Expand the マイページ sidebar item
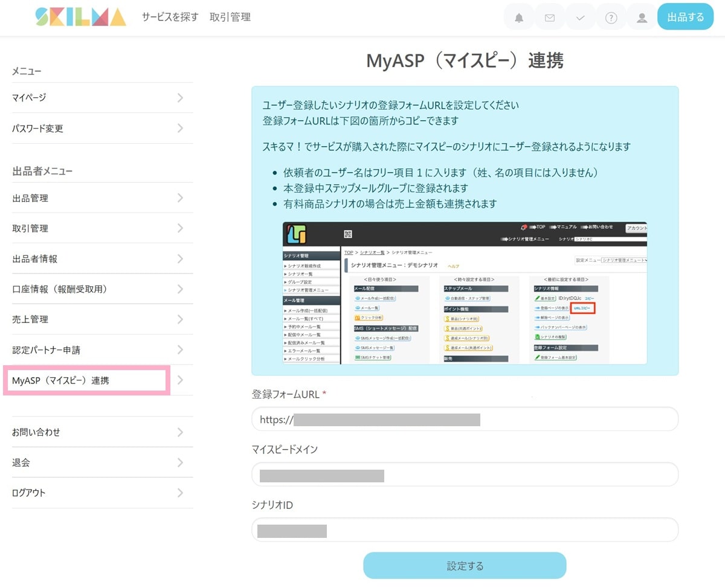 click(101, 97)
